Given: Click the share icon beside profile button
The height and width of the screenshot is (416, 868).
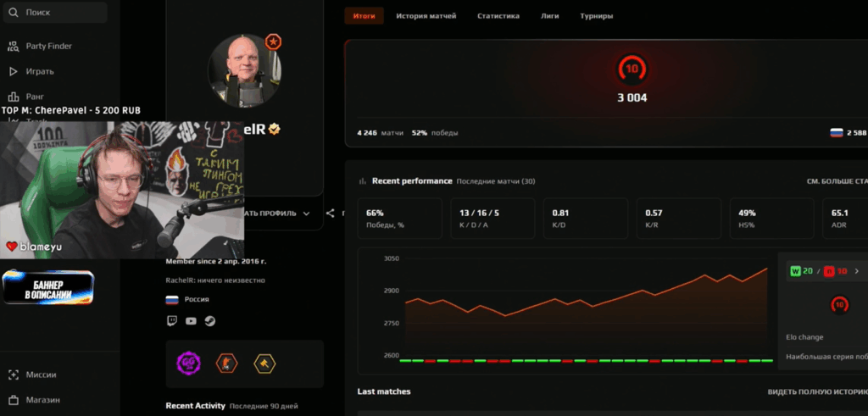Looking at the screenshot, I should coord(330,214).
